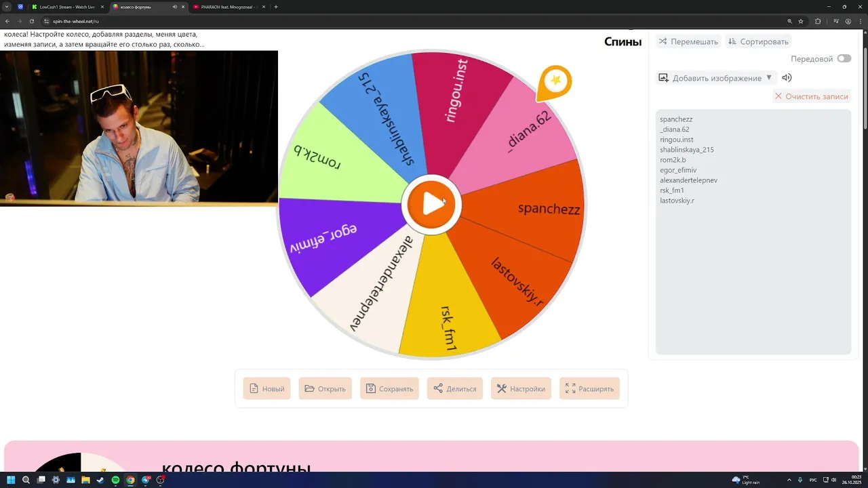Click the sort icon next to Сортировать

point(732,41)
